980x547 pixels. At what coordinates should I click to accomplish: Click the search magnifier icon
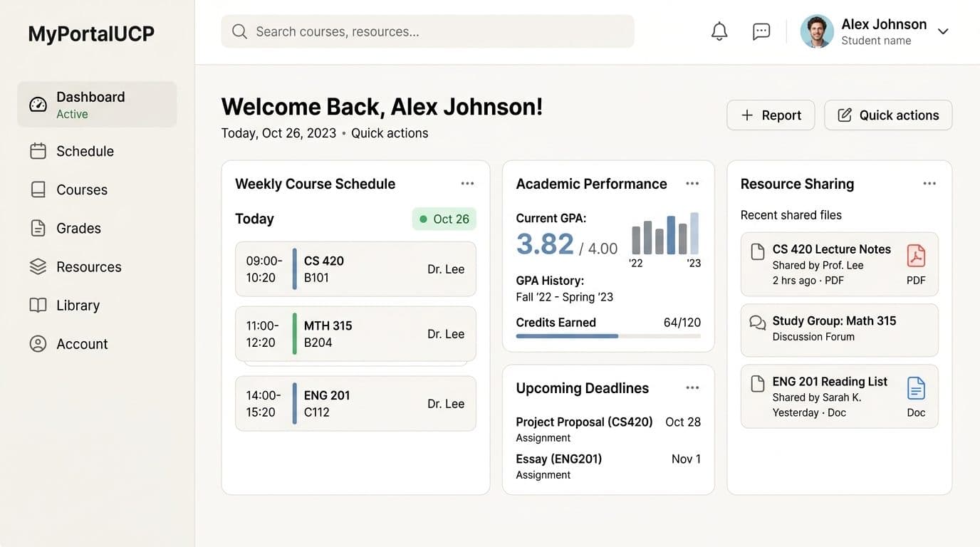coord(239,31)
